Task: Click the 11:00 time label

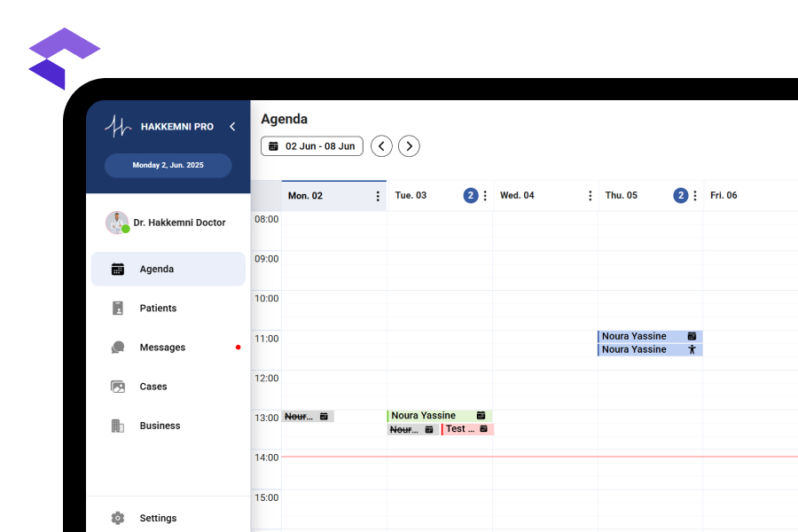Action: tap(267, 339)
